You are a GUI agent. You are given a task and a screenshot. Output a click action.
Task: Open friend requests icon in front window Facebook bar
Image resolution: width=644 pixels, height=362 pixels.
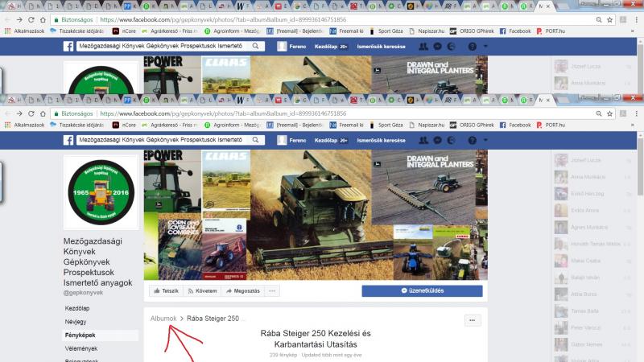[x=423, y=140]
